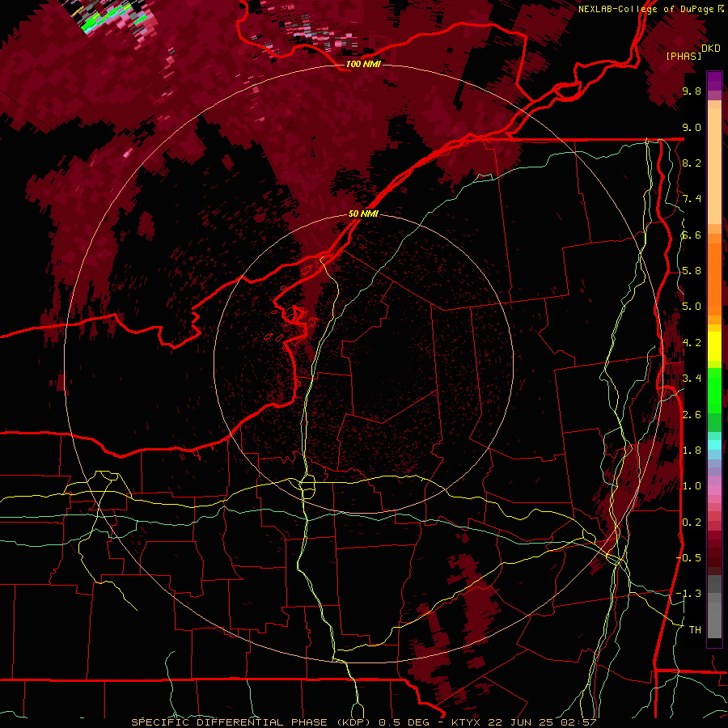Click the [PHAS] unit label

pyautogui.click(x=684, y=57)
